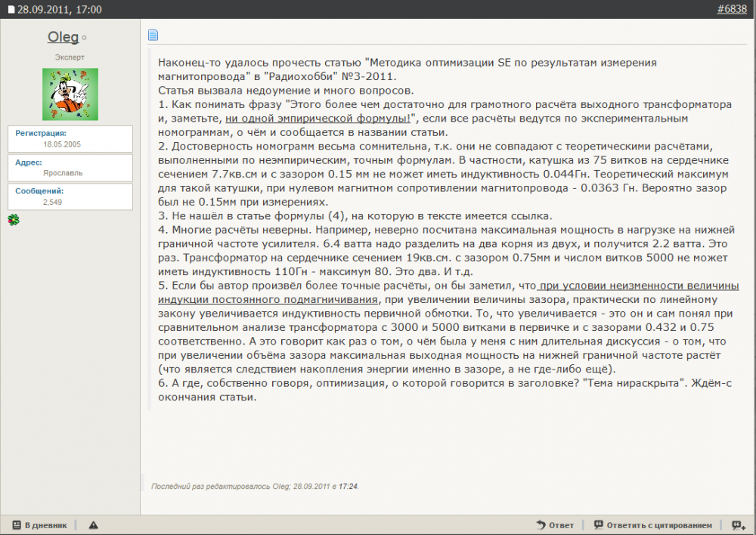The image size is (756, 535).
Task: Click Oleg's Goofy avatar image
Action: (70, 94)
